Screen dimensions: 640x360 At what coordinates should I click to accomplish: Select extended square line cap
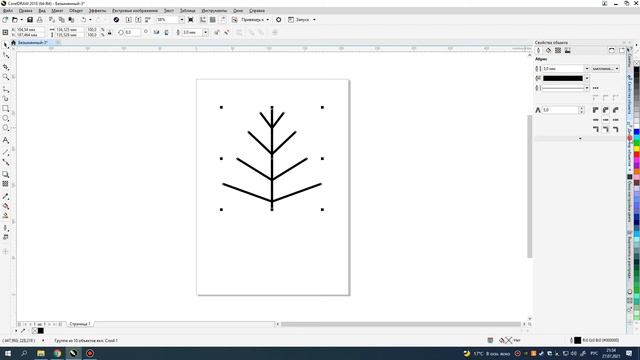(x=616, y=120)
